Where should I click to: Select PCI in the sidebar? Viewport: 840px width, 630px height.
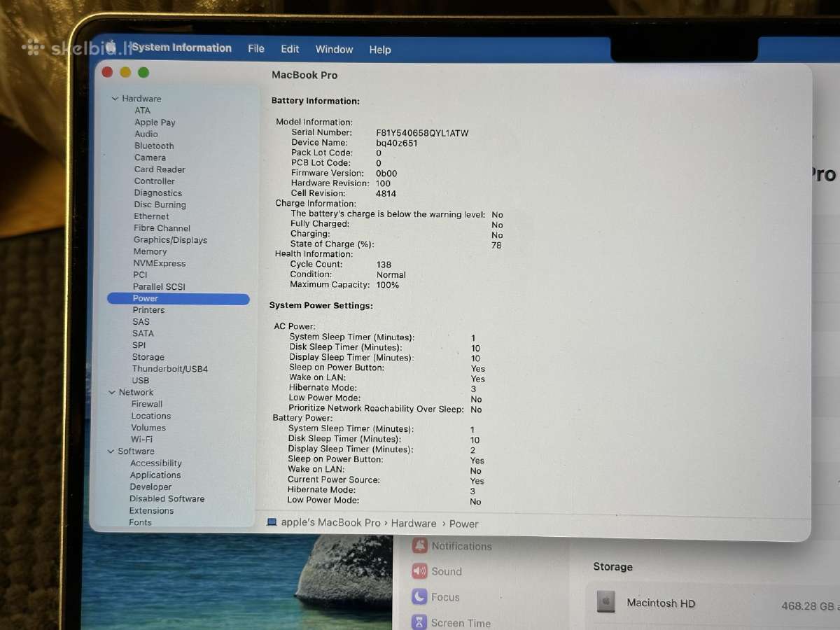coord(140,275)
